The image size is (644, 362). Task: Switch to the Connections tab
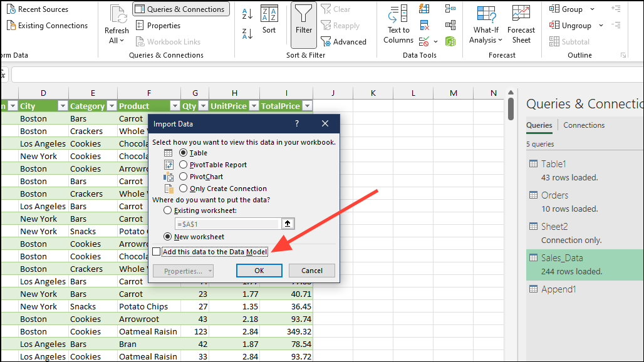tap(583, 125)
